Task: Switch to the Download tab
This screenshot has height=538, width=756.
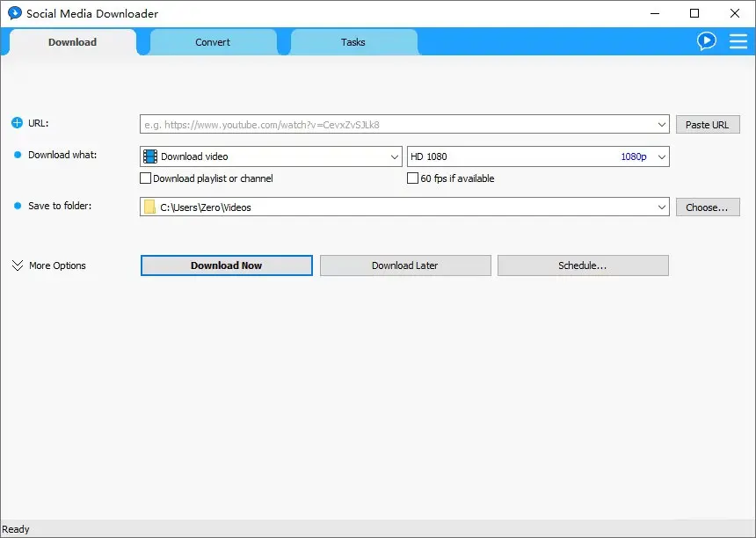Action: (x=73, y=42)
